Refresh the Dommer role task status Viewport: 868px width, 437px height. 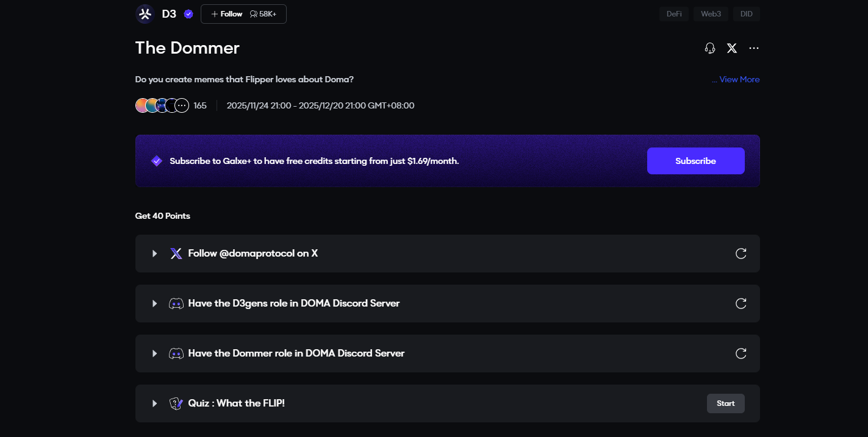(741, 354)
